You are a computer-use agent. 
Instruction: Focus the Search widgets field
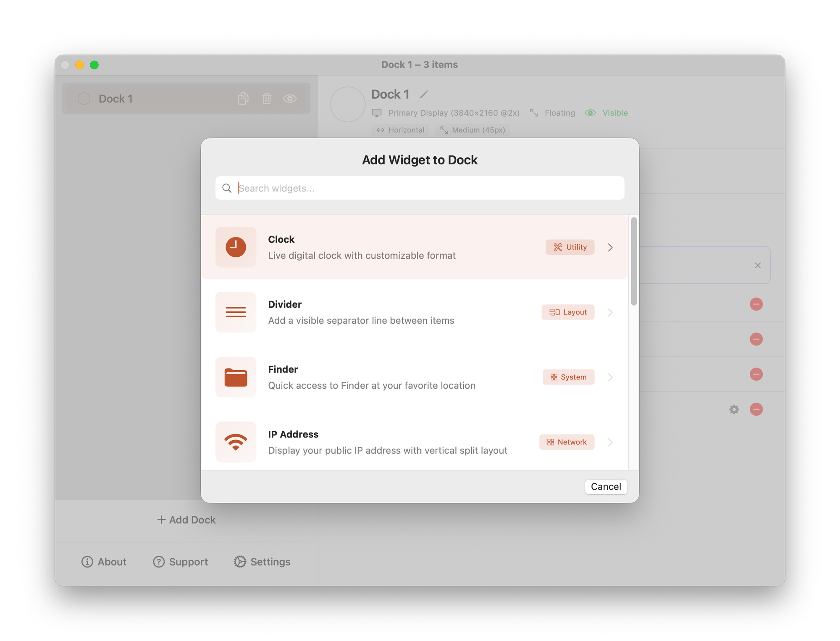pos(420,188)
